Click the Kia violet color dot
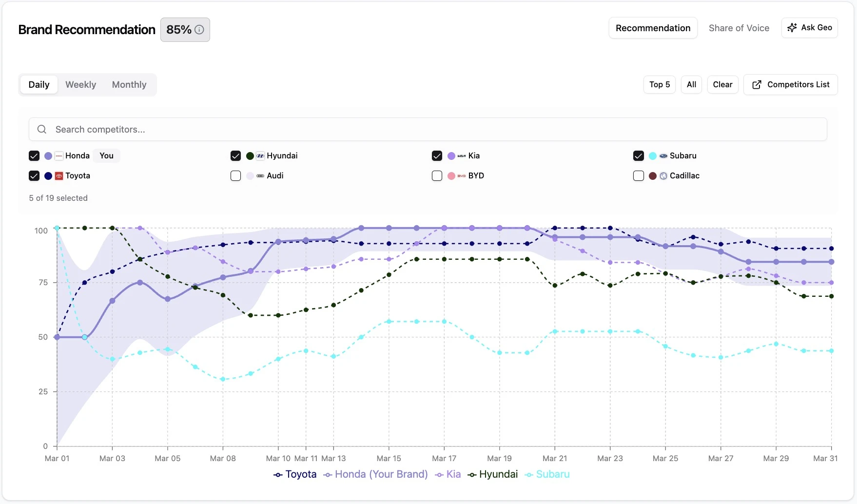This screenshot has width=857, height=504. coord(451,156)
